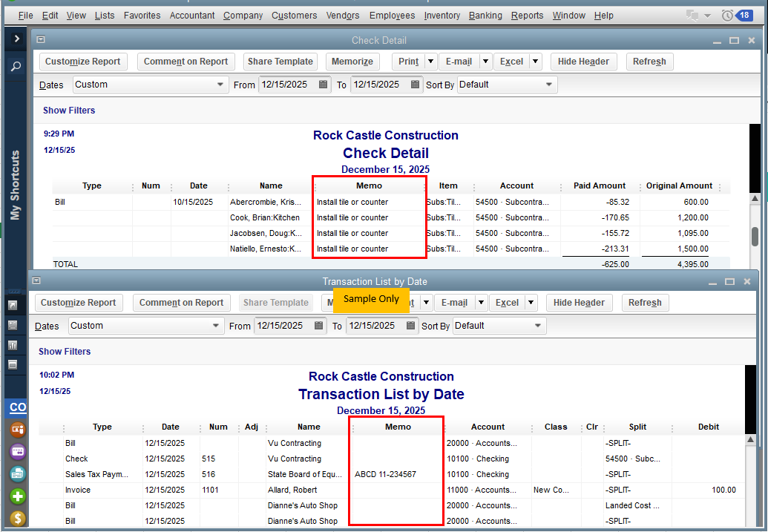This screenshot has width=768, height=532.
Task: Select Natiello, Ernesto row name cell
Action: (x=266, y=249)
